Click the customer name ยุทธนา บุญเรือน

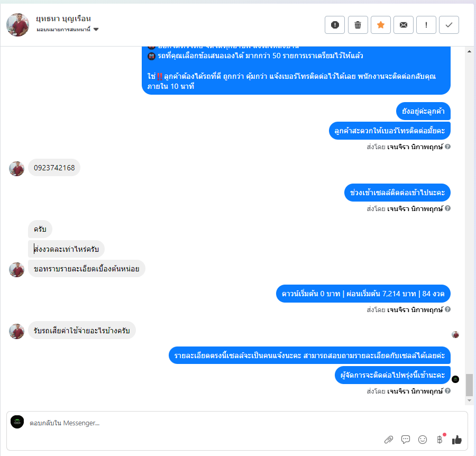pos(63,19)
